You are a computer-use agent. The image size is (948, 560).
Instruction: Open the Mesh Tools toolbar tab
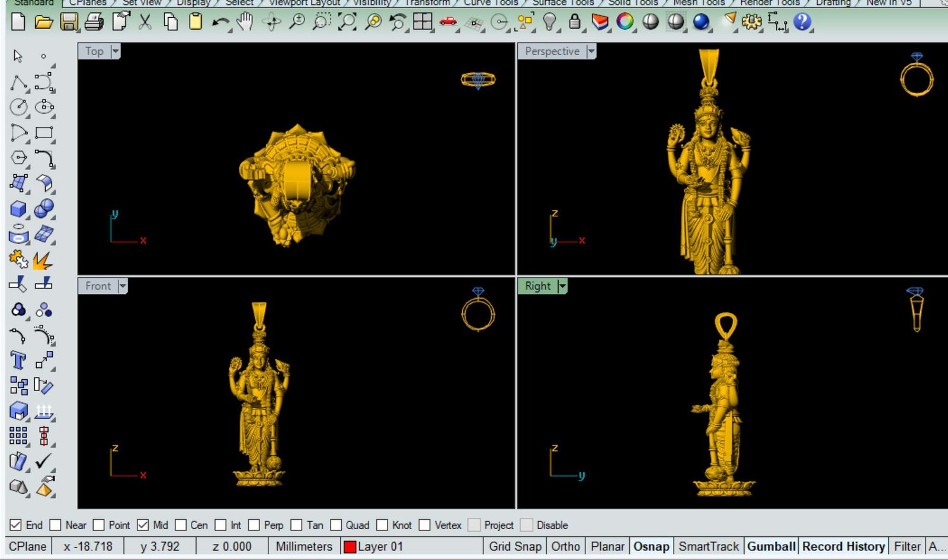[x=699, y=3]
